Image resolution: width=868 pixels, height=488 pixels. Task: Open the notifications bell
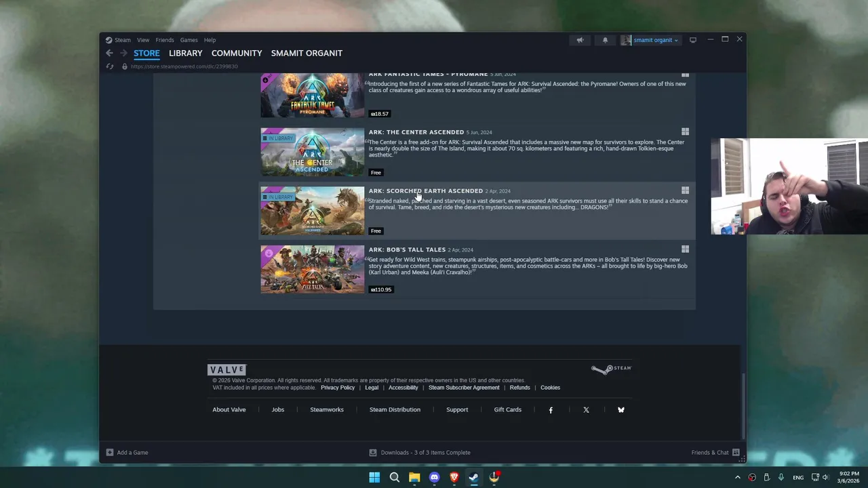point(605,40)
